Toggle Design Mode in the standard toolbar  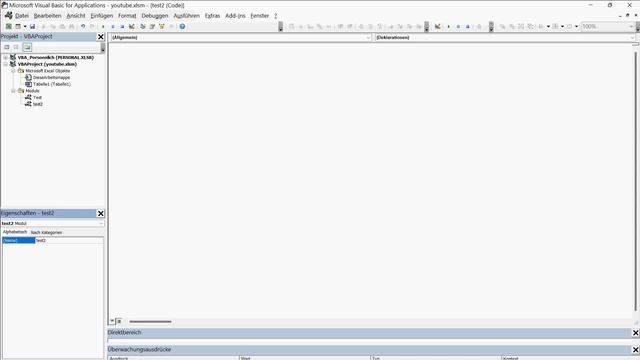click(131, 27)
